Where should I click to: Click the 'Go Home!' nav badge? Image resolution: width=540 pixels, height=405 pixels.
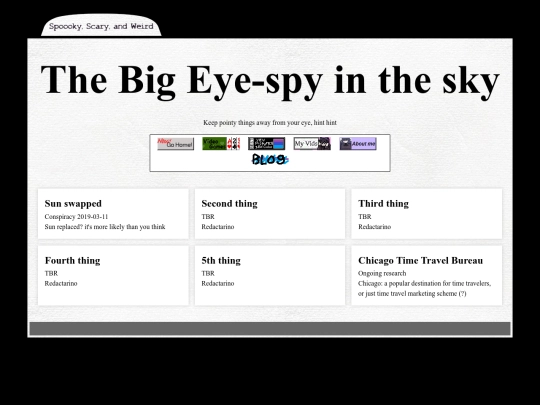[x=176, y=144]
